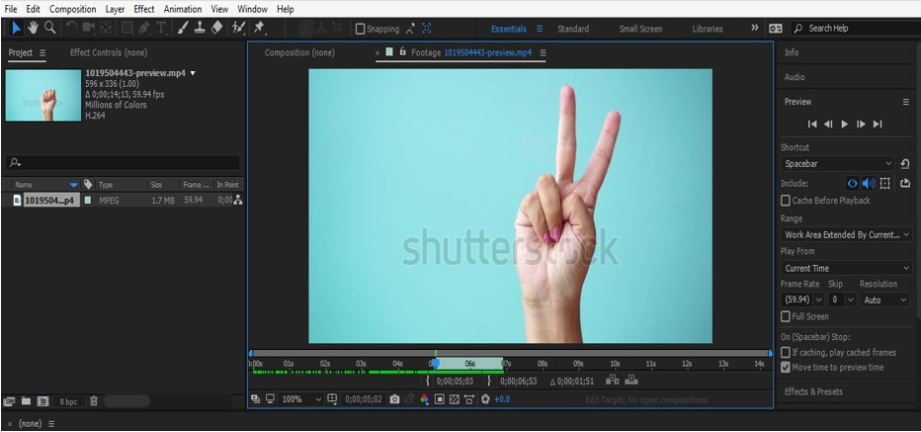Open the 100% magnification dropdown
The width and height of the screenshot is (921, 432).
(302, 399)
